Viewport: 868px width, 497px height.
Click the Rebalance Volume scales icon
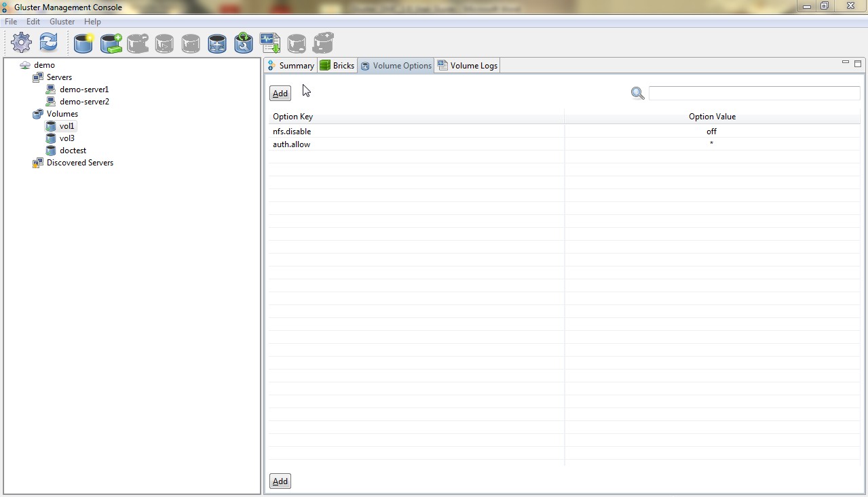click(x=217, y=43)
